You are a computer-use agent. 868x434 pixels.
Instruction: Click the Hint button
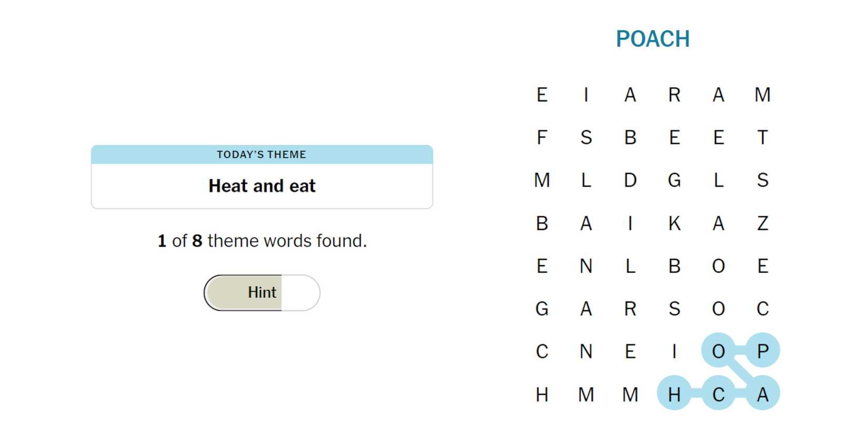(x=262, y=292)
